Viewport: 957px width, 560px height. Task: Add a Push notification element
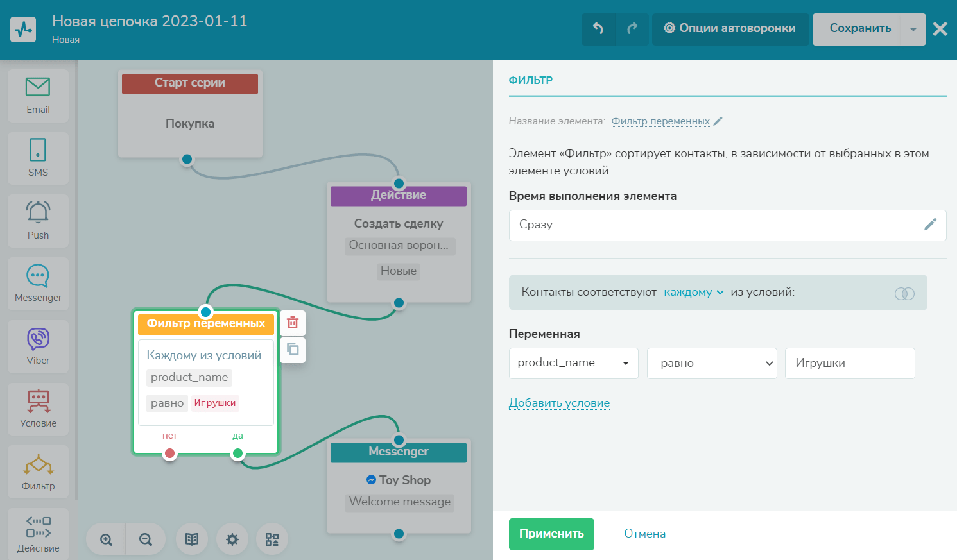point(38,221)
